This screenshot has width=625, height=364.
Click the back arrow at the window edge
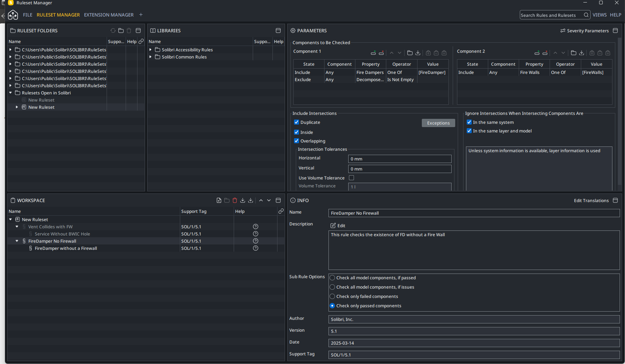click(x=3, y=16)
